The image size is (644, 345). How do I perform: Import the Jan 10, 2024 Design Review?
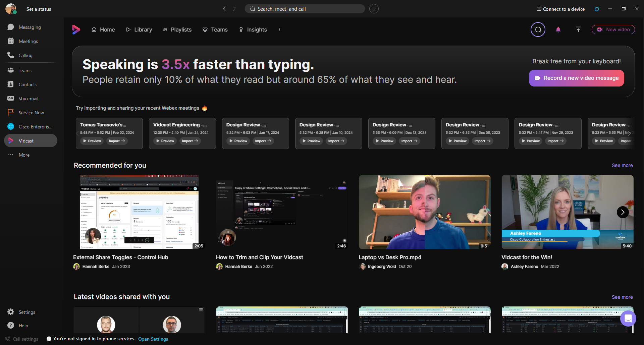click(x=336, y=141)
